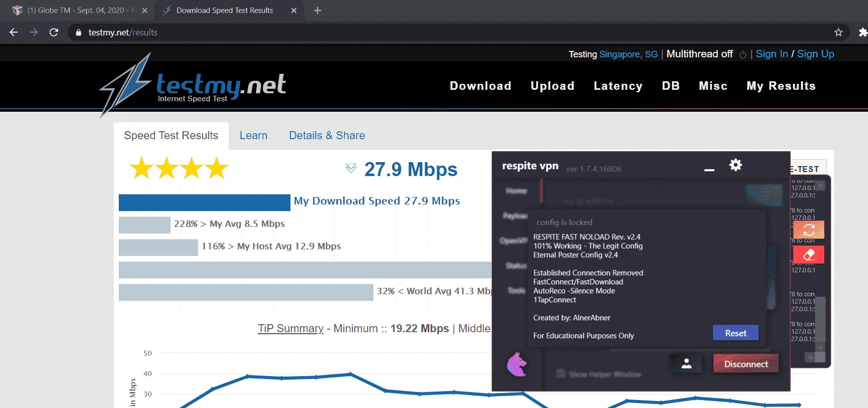Image resolution: width=868 pixels, height=408 pixels.
Task: Click the power icon beside Multithread off
Action: coord(743,54)
